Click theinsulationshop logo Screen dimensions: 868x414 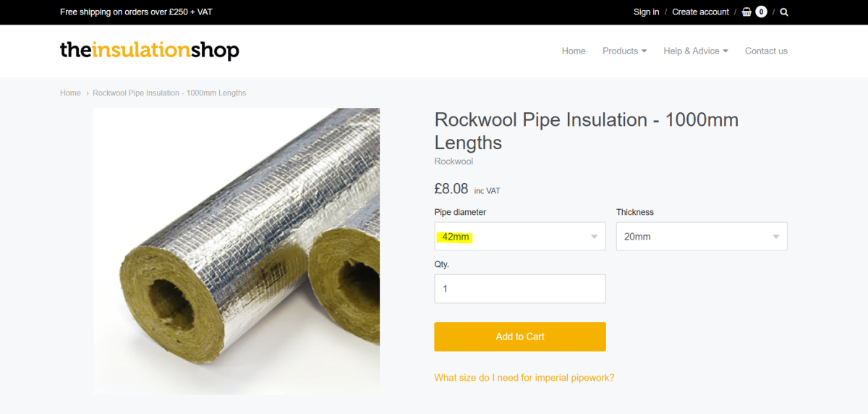tap(150, 50)
